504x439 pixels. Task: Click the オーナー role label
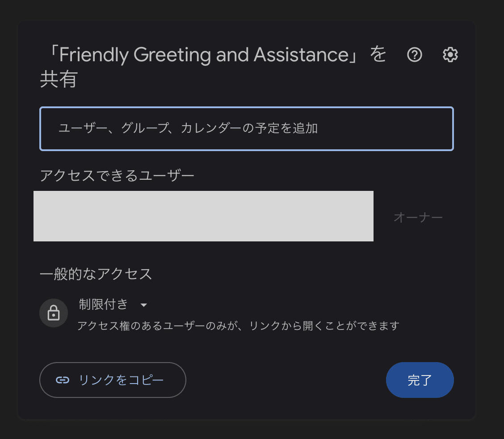click(x=418, y=217)
